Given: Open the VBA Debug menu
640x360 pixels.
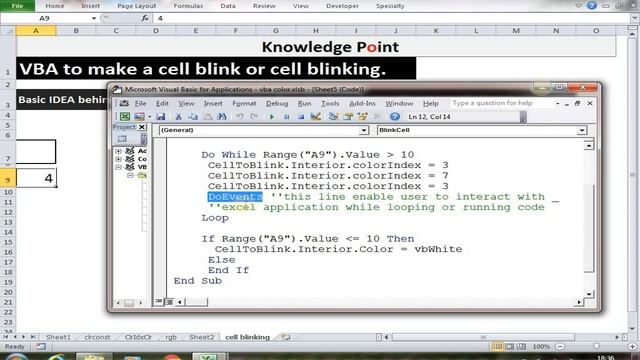Looking at the screenshot, I should click(277, 104).
